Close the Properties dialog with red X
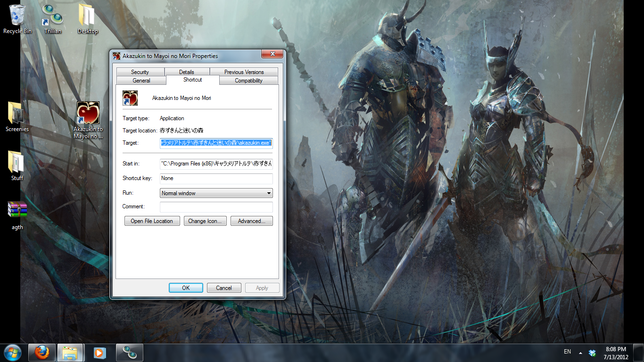 coord(272,54)
